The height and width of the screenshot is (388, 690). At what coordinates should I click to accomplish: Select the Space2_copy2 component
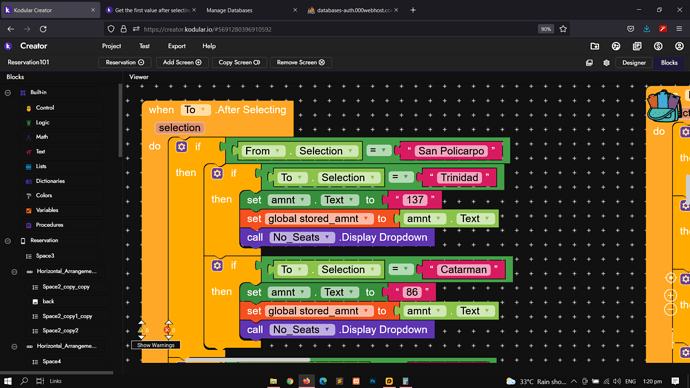coord(60,331)
